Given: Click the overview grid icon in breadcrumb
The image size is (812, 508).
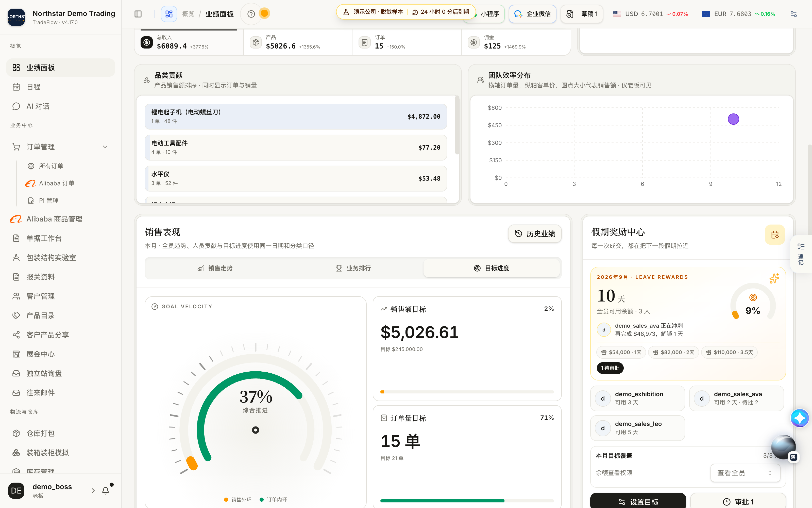Looking at the screenshot, I should click(169, 14).
